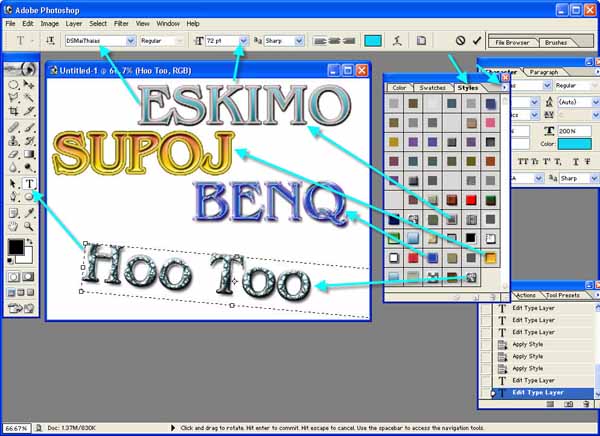Open Sharp anti-alias dropdown in Character panel

(x=594, y=178)
